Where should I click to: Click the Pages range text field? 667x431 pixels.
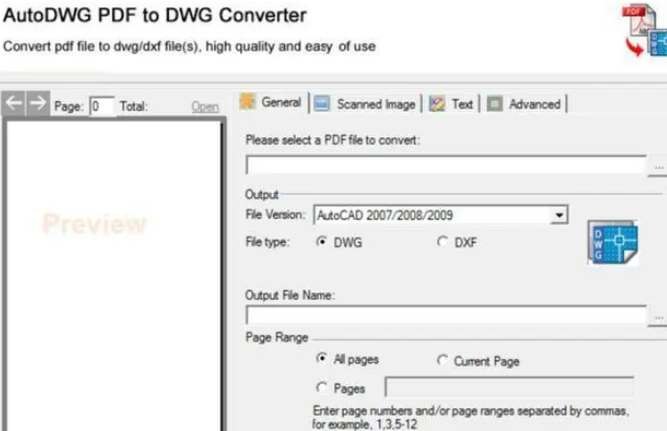coord(510,387)
